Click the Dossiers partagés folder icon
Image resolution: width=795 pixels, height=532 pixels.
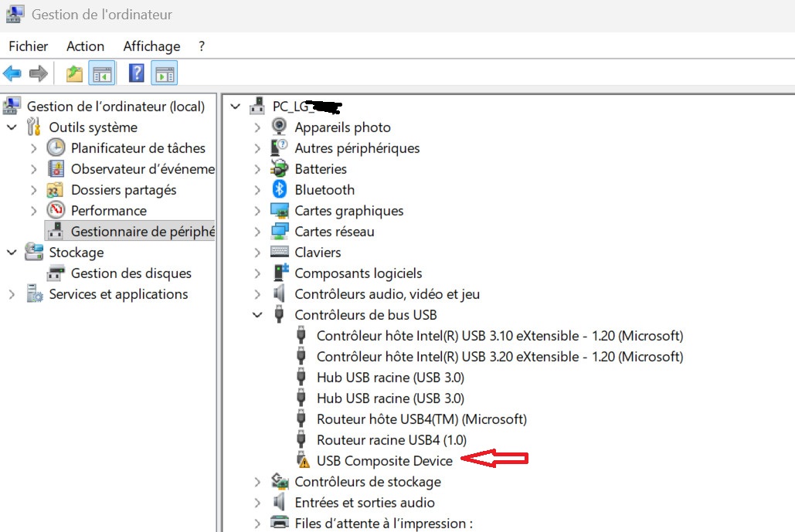tap(56, 189)
